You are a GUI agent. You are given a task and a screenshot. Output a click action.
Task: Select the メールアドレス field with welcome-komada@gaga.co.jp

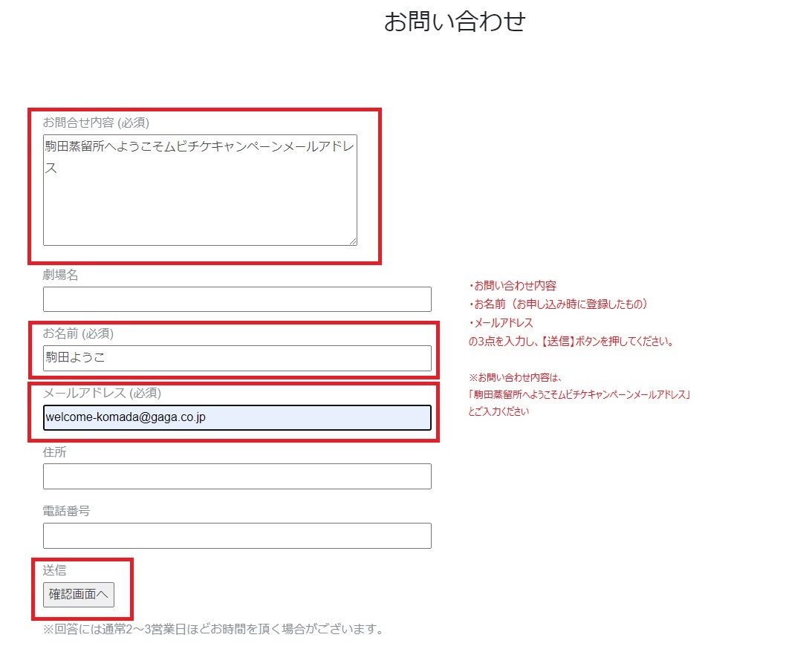(x=237, y=417)
